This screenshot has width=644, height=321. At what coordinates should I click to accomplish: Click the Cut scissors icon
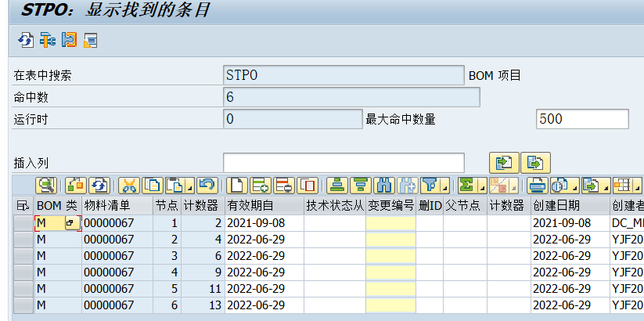tap(129, 186)
